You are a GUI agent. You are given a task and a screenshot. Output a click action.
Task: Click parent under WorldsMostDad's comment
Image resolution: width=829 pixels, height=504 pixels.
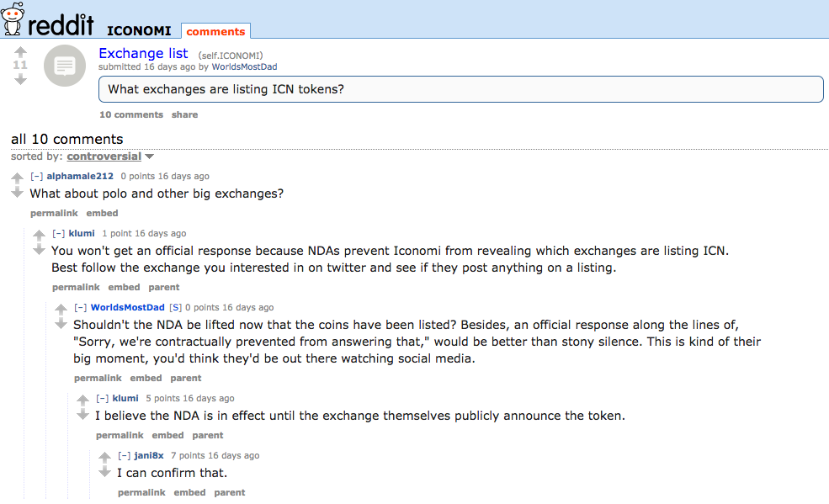click(185, 379)
